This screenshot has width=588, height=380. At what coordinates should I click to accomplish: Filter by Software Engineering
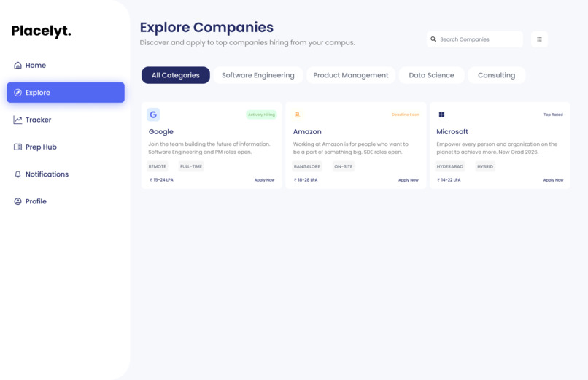[x=258, y=75]
